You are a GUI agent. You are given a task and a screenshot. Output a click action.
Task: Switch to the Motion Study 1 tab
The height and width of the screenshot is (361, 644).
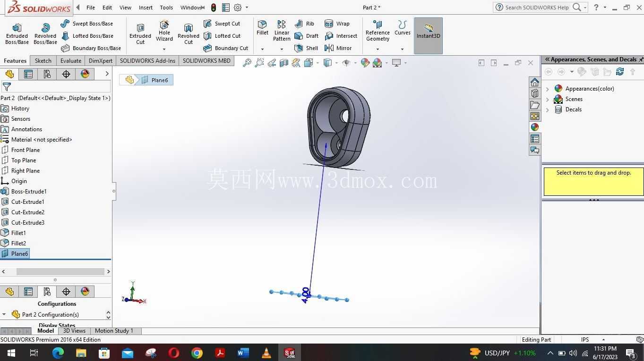pos(114,331)
